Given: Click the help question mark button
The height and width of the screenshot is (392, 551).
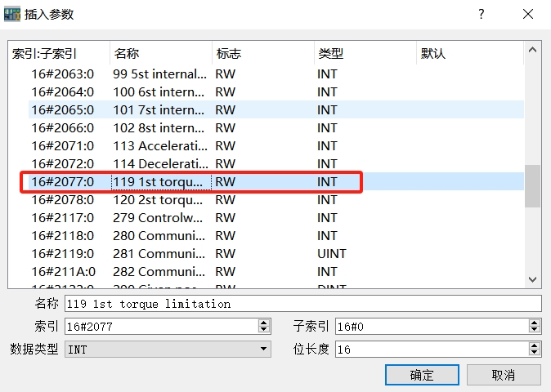Looking at the screenshot, I should (482, 15).
